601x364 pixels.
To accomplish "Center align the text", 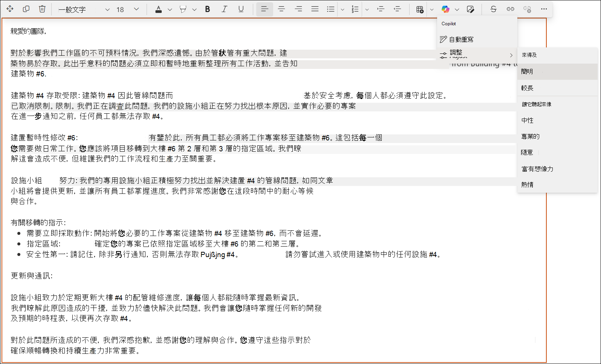I will tap(281, 9).
